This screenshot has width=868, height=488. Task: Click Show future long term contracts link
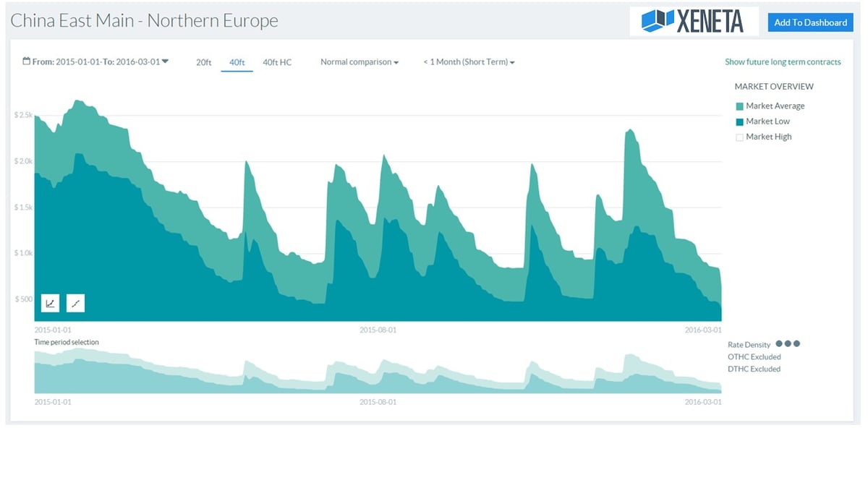[783, 62]
